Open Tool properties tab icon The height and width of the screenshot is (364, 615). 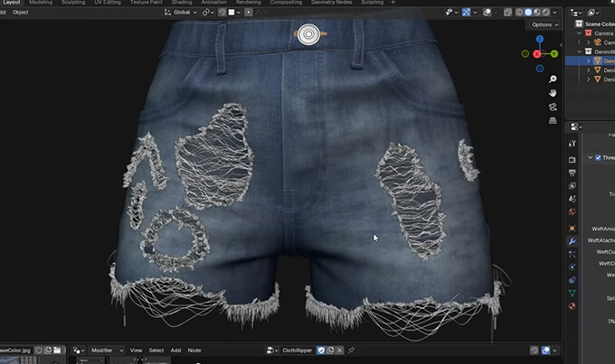coord(572,143)
